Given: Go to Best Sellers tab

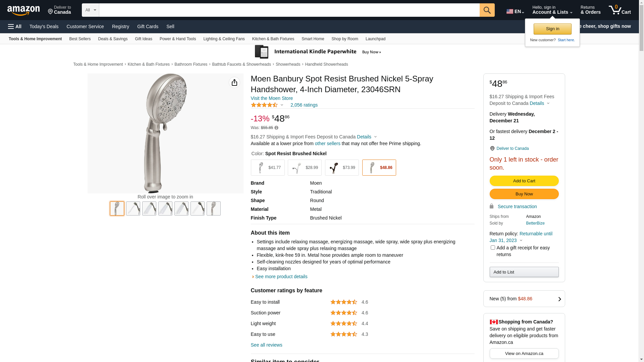Looking at the screenshot, I should tap(80, 39).
